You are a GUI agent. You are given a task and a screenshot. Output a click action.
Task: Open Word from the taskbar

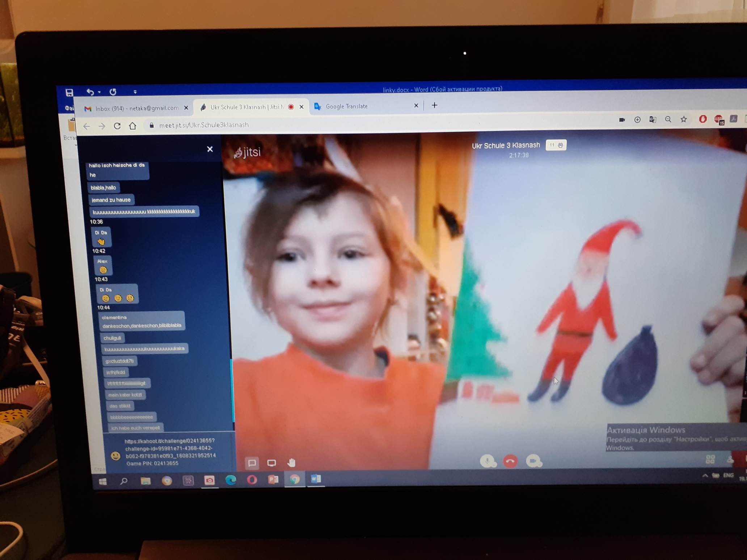point(316,479)
